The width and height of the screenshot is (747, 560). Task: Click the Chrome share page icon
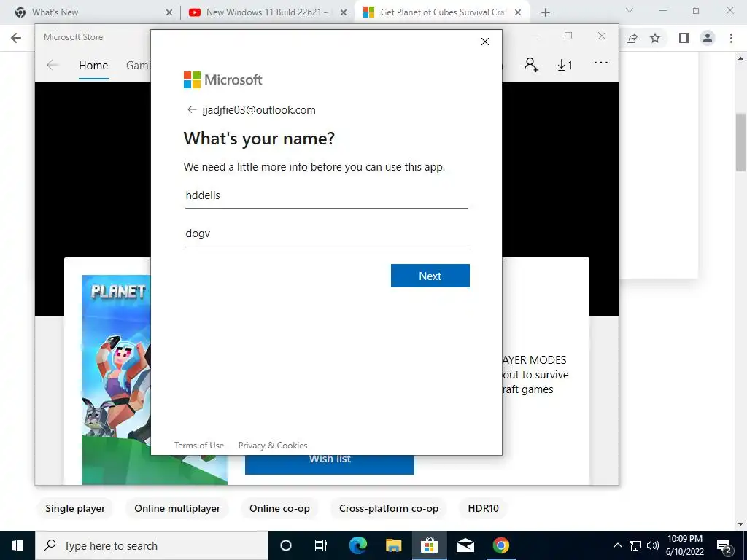(632, 38)
